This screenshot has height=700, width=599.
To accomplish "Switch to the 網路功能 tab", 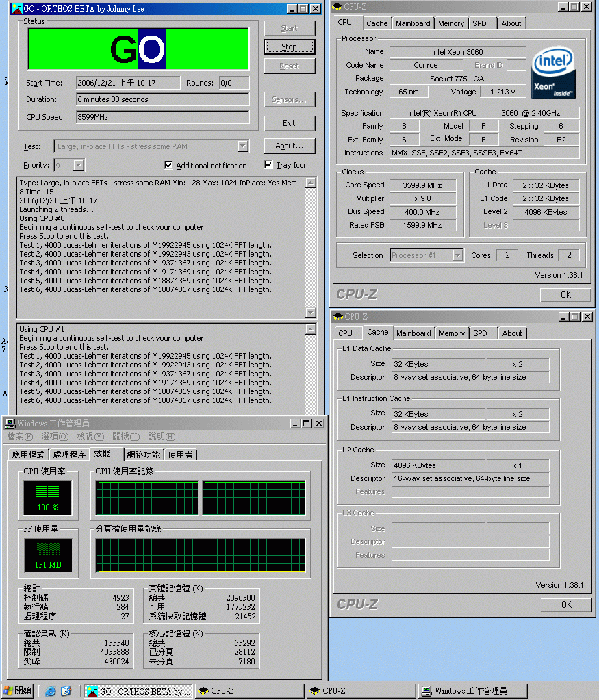I will [143, 454].
